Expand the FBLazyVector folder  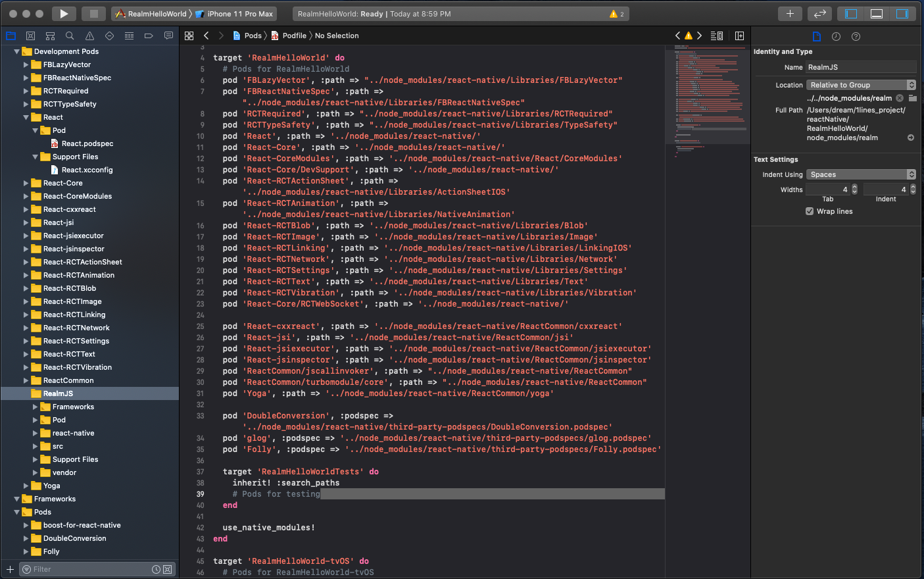26,64
